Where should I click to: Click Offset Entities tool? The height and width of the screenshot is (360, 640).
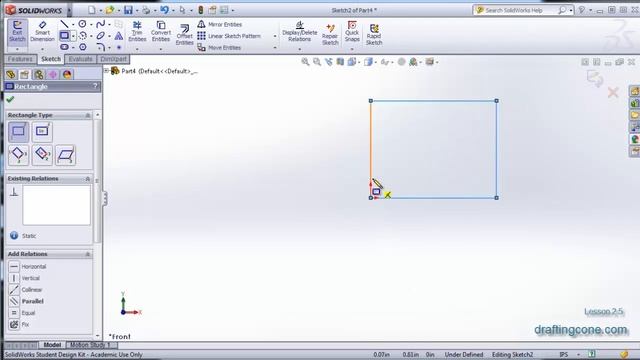coord(184,35)
